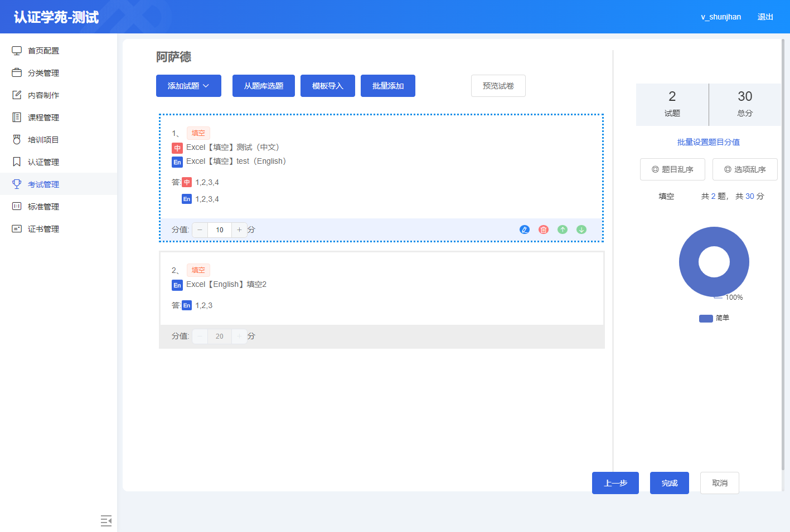Click the red 中 icon beside the Excel 测试 question
Viewport: 790px width, 532px height.
pyautogui.click(x=177, y=148)
